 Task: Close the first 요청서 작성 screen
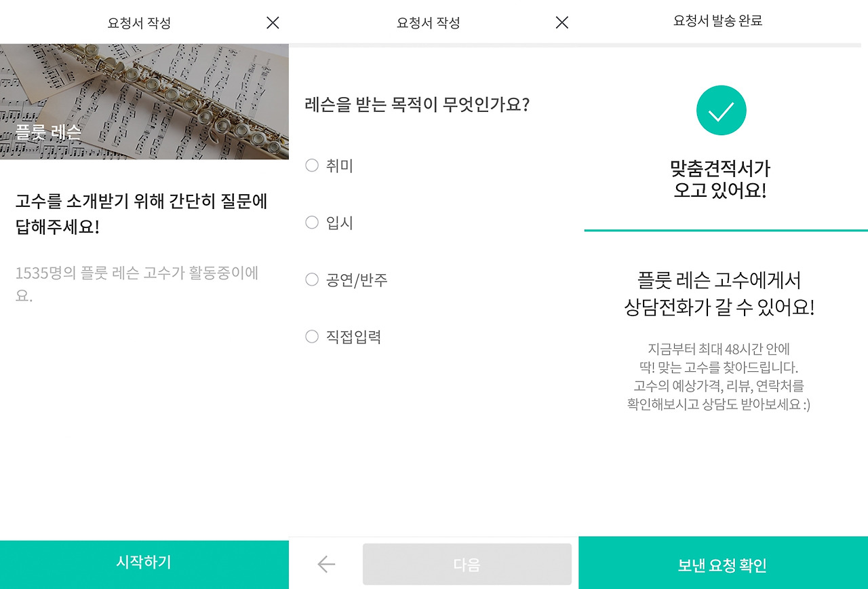(x=271, y=22)
